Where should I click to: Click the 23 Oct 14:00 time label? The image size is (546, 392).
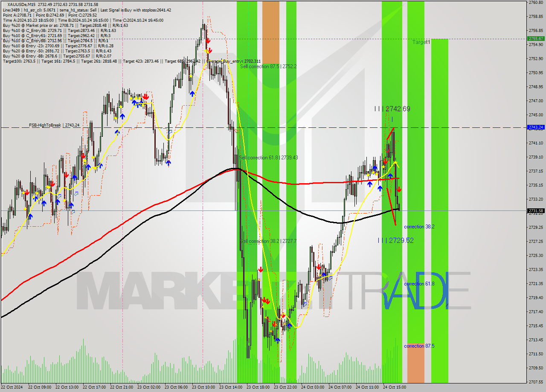click(231, 387)
